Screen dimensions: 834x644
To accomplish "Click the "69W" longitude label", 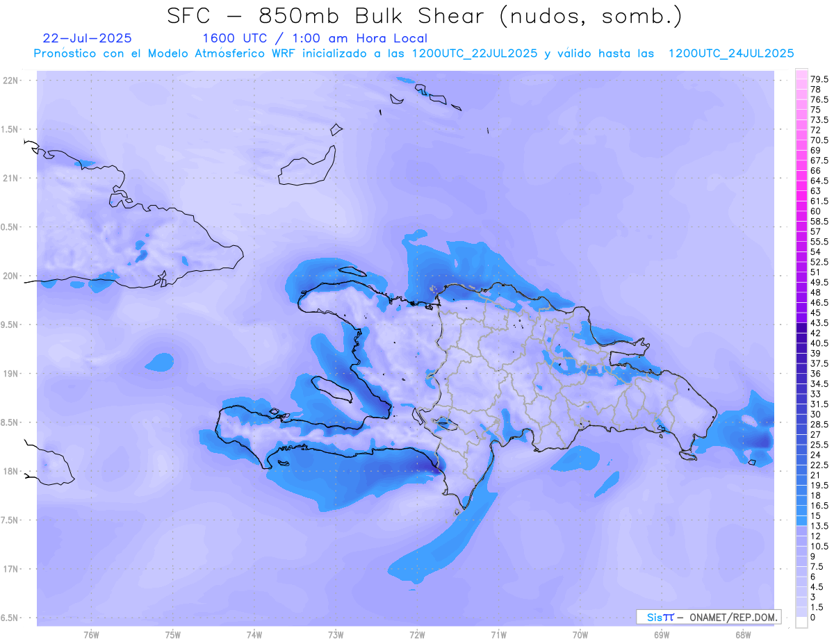I will (x=662, y=635).
